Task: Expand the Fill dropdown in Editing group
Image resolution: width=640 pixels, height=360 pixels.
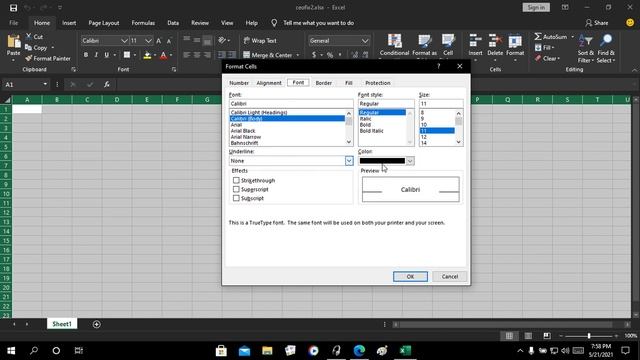Action: point(553,48)
